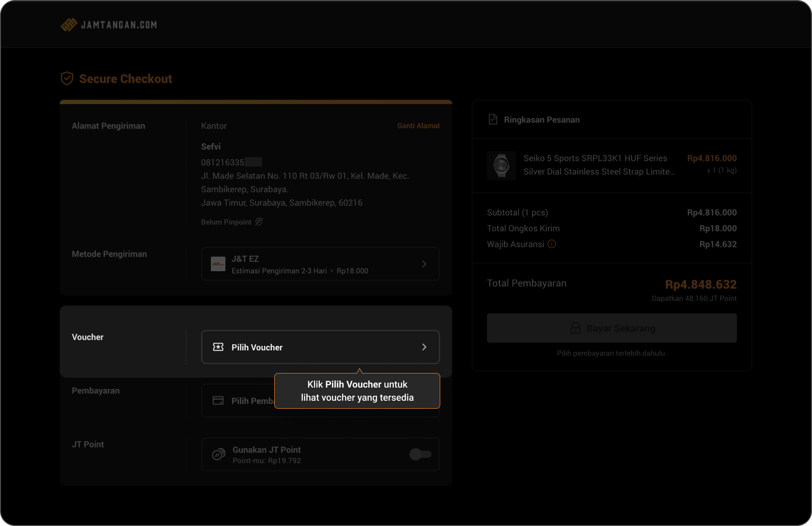Click Seiko 5 Sports SRPL33K1 product title

(x=599, y=165)
